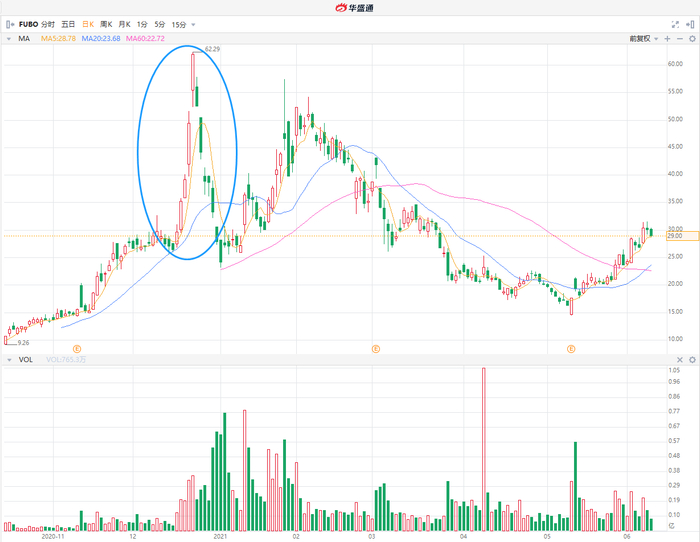Click the MA60:22.72 indicator value

145,39
